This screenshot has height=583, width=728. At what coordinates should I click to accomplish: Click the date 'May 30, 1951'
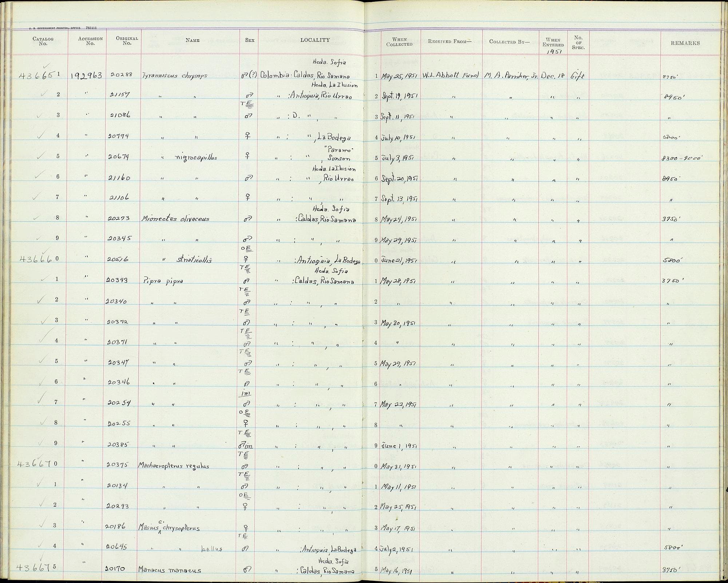point(399,323)
